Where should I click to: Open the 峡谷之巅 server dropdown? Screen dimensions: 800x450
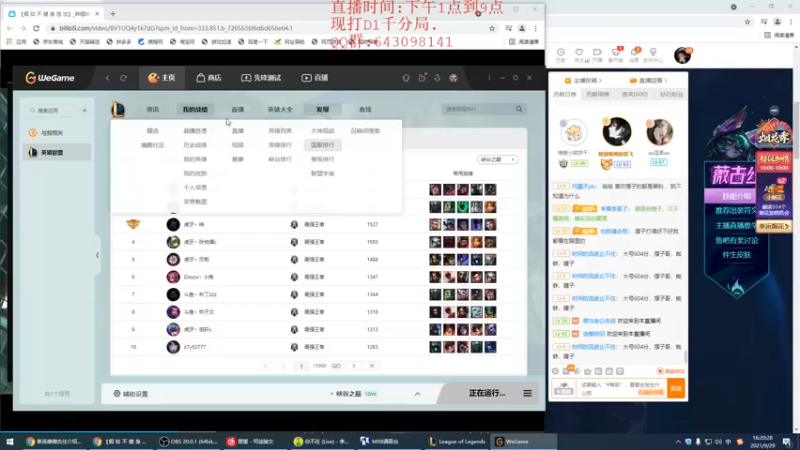497,160
